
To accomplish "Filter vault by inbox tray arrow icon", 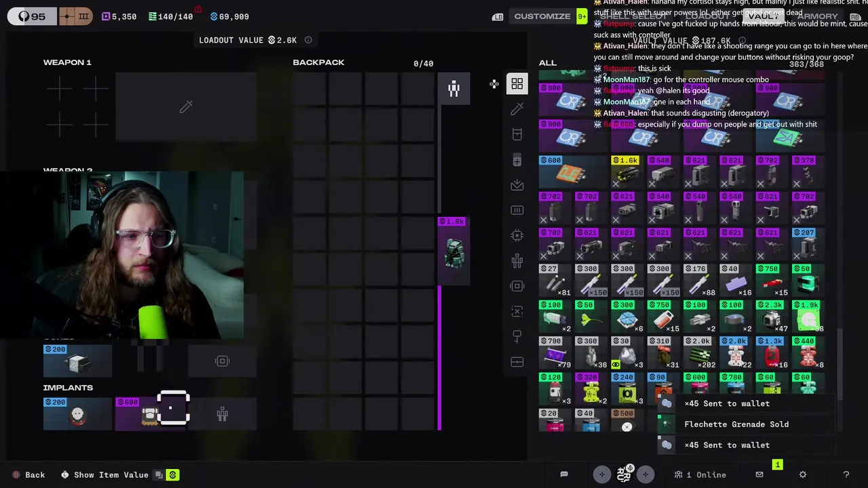I will [517, 185].
